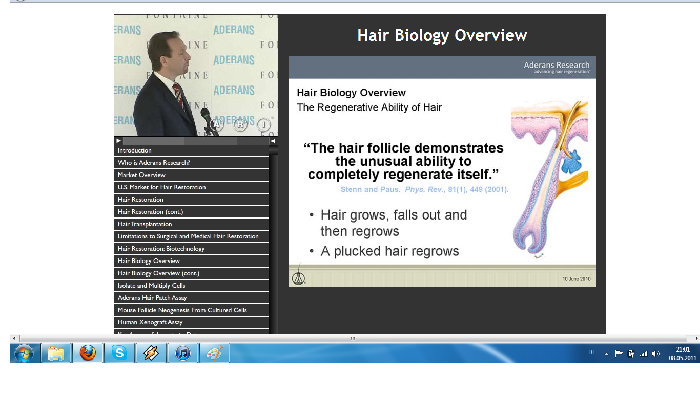The image size is (700, 393).
Task: Click the Stenn and Paus citation text
Action: [x=424, y=189]
